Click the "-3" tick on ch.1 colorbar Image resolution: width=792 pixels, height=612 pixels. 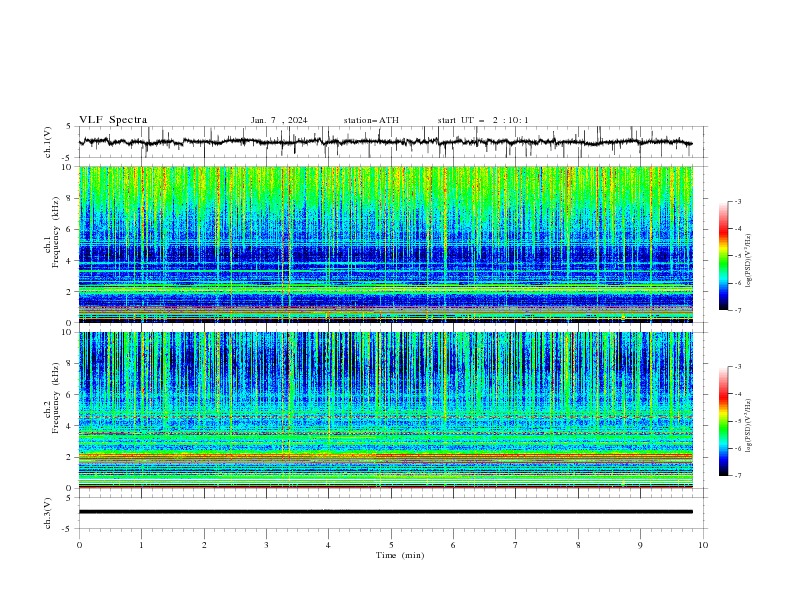pos(737,201)
